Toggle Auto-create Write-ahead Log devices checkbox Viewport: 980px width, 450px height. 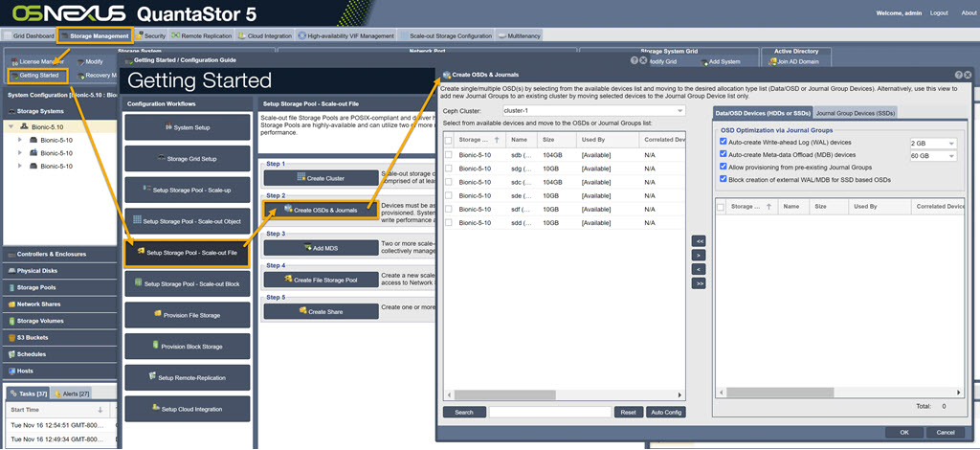(724, 143)
